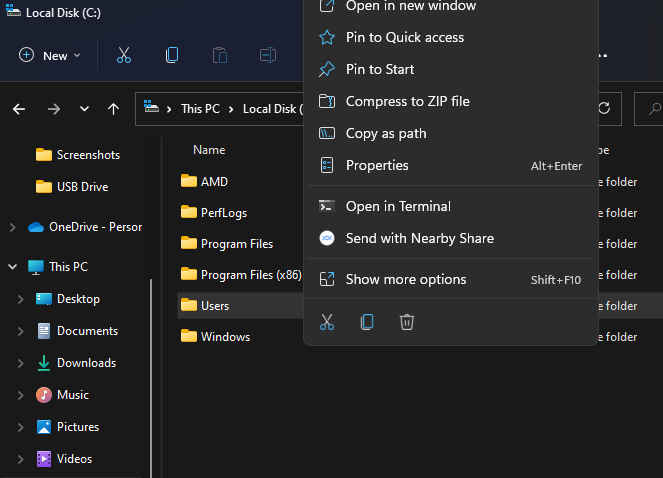663x478 pixels.
Task: Choose Copy as path
Action: (451, 134)
